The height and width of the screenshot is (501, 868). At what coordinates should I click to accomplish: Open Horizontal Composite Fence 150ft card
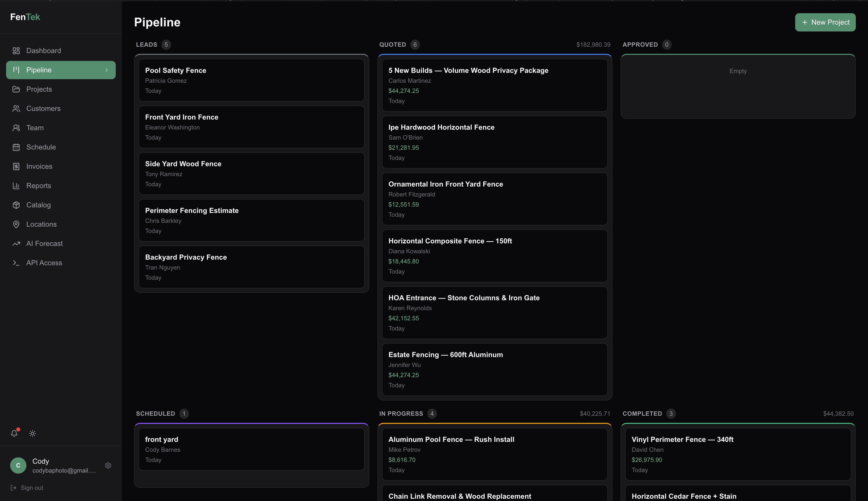pyautogui.click(x=495, y=256)
